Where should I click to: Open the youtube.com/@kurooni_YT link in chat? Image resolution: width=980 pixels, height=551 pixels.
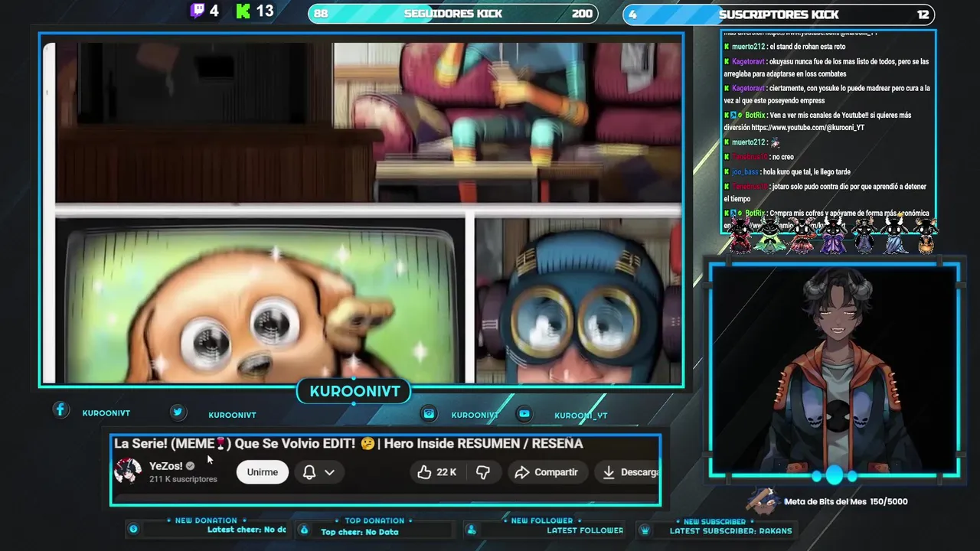[807, 128]
